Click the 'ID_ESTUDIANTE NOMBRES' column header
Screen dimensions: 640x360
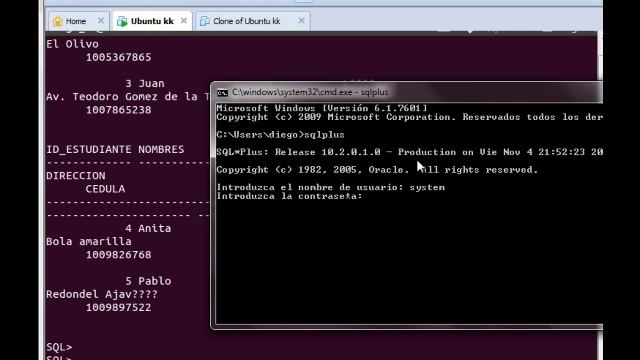115,149
